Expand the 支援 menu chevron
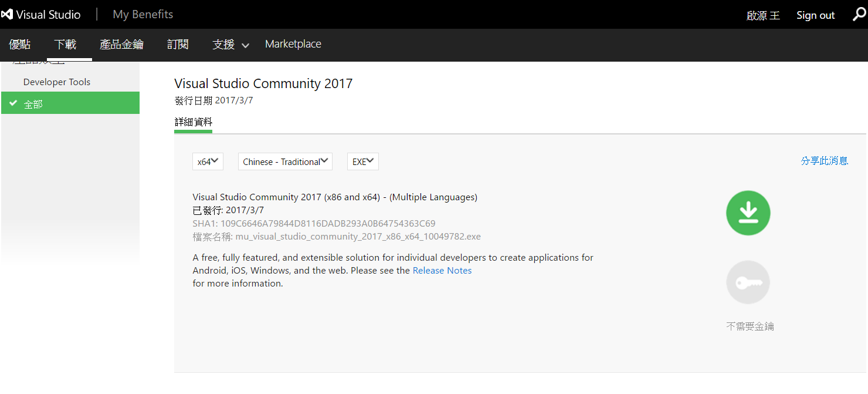 246,45
